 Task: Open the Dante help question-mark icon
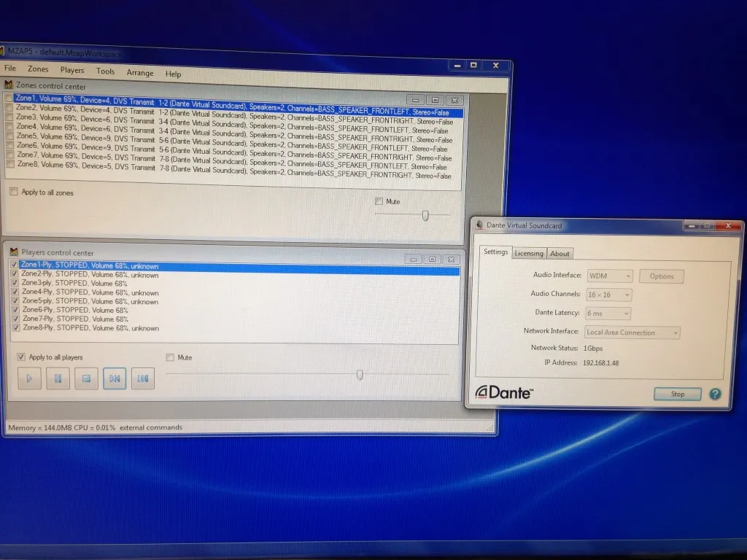pos(715,394)
